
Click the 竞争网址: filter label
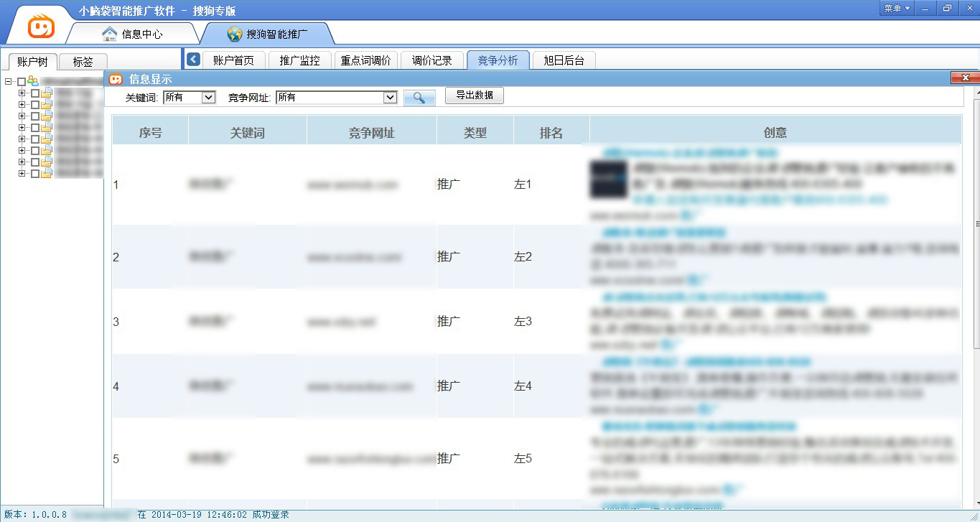249,98
